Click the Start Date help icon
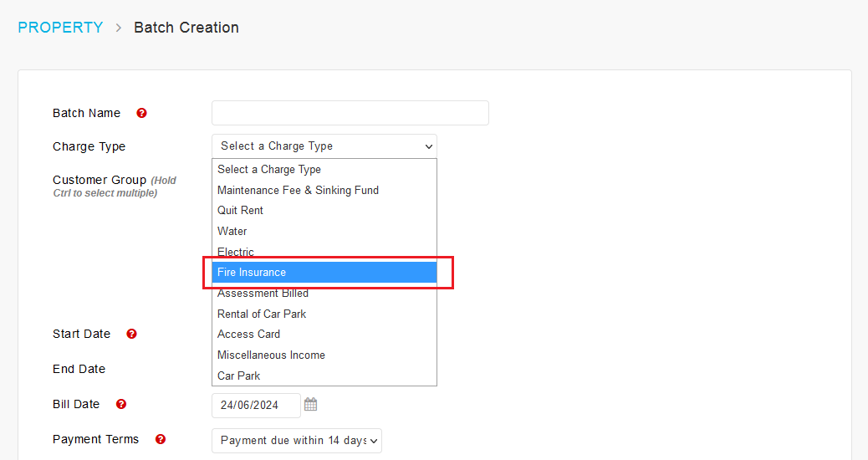This screenshot has height=460, width=868. pyautogui.click(x=132, y=334)
